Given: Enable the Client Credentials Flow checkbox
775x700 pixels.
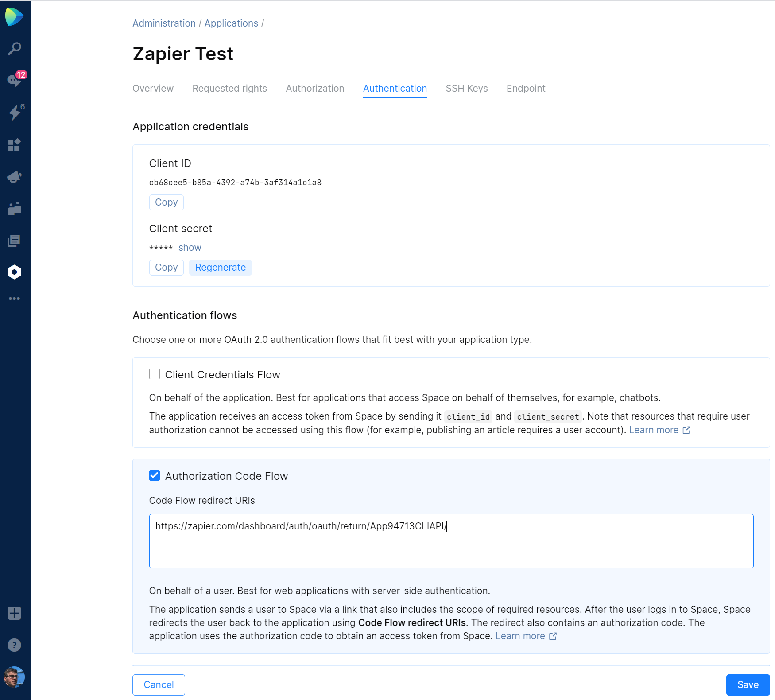Looking at the screenshot, I should coord(155,374).
